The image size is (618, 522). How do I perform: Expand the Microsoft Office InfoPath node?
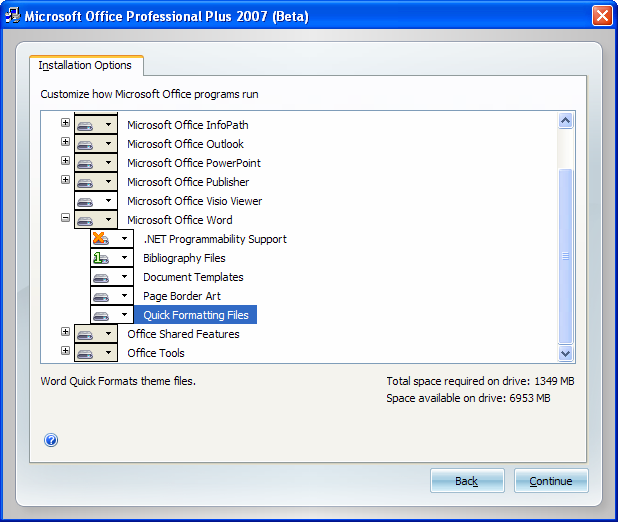[65, 123]
